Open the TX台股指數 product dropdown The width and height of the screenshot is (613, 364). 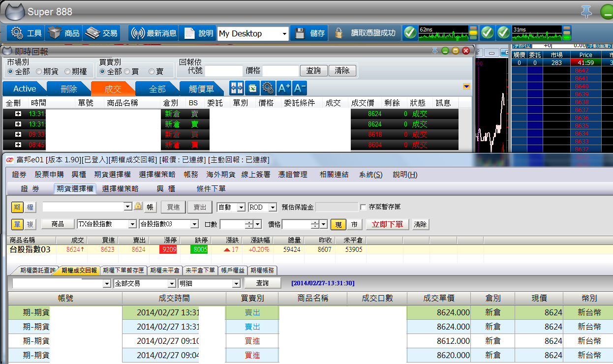coord(132,224)
